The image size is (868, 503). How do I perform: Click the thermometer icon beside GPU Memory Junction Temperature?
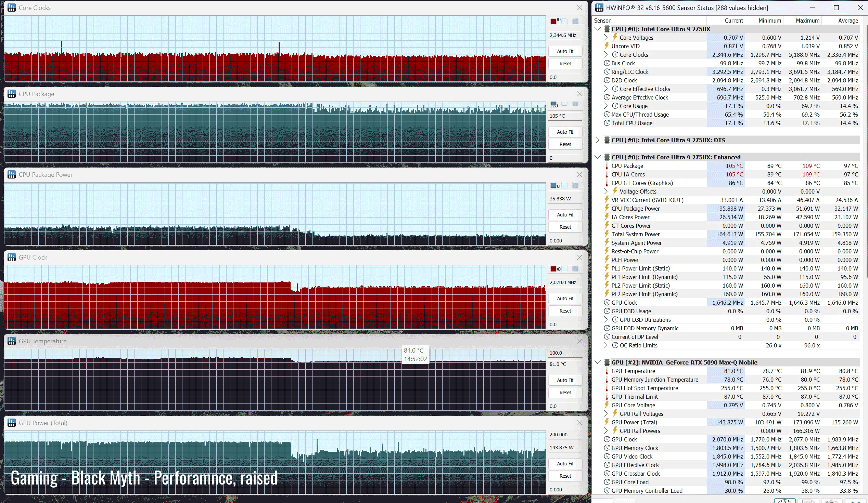[x=607, y=380]
